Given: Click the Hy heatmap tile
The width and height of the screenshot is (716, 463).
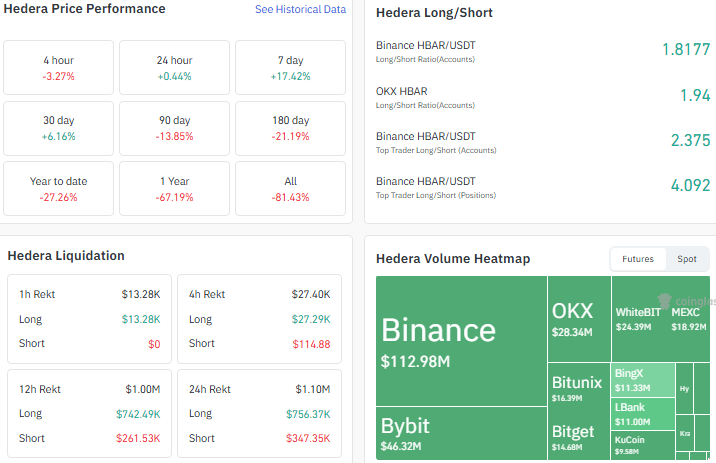Looking at the screenshot, I should click(684, 389).
